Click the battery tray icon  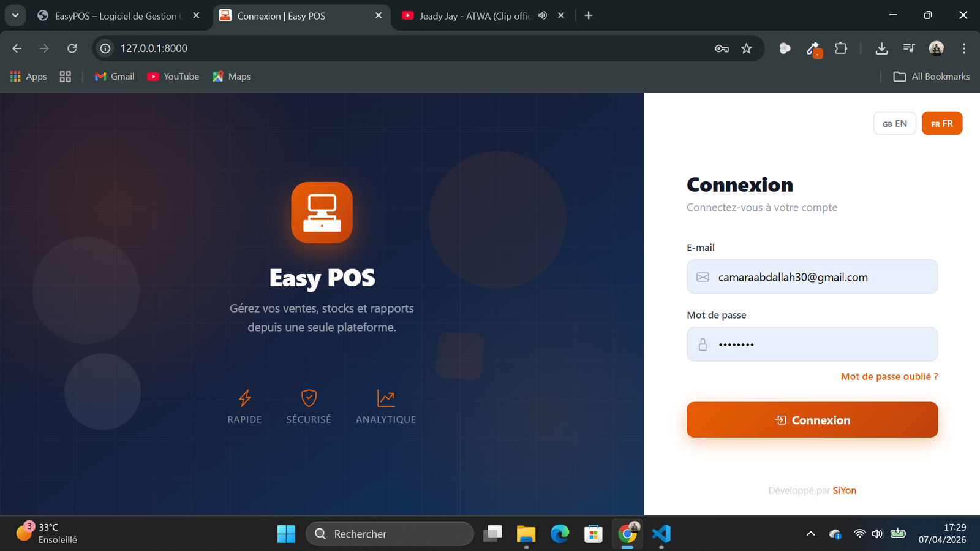click(898, 533)
